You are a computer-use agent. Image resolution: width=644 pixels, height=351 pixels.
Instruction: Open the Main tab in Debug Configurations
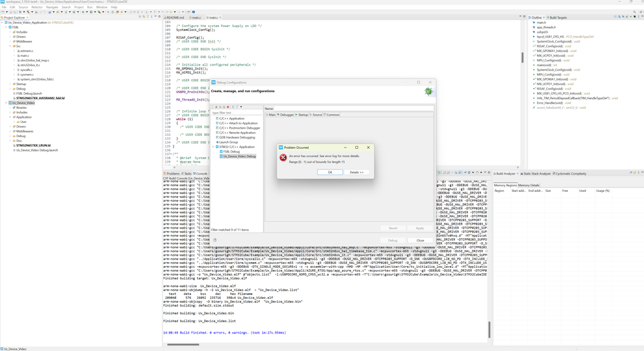point(271,115)
